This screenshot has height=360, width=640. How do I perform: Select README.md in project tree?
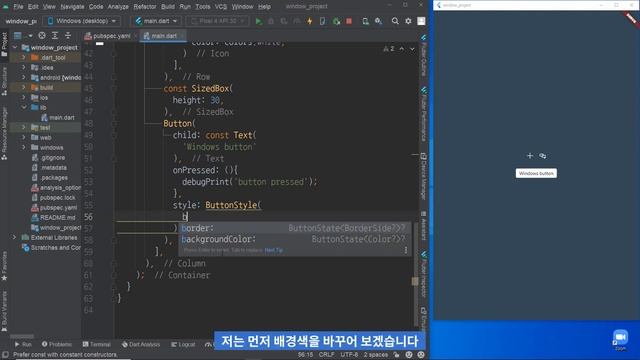point(53,218)
